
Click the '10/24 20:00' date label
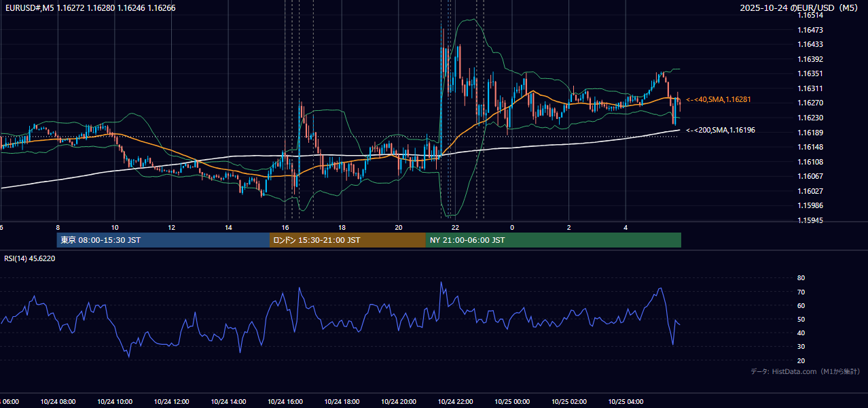[x=399, y=402]
